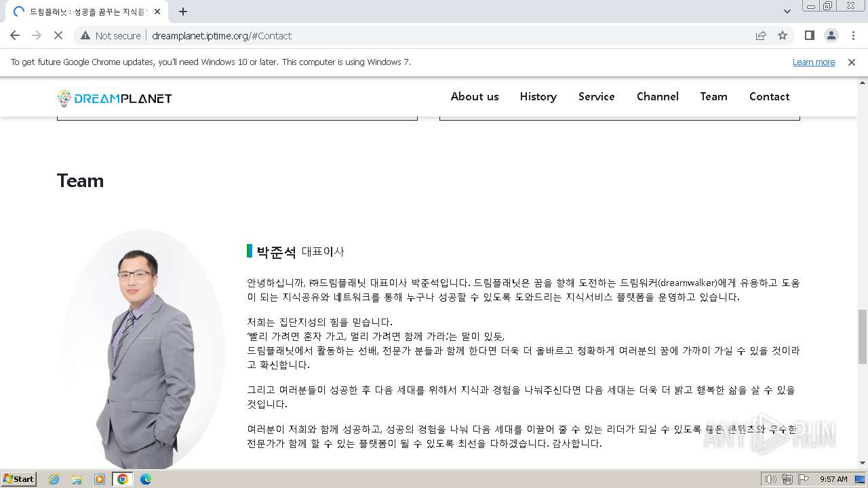Open File Explorer from taskbar

point(77,479)
